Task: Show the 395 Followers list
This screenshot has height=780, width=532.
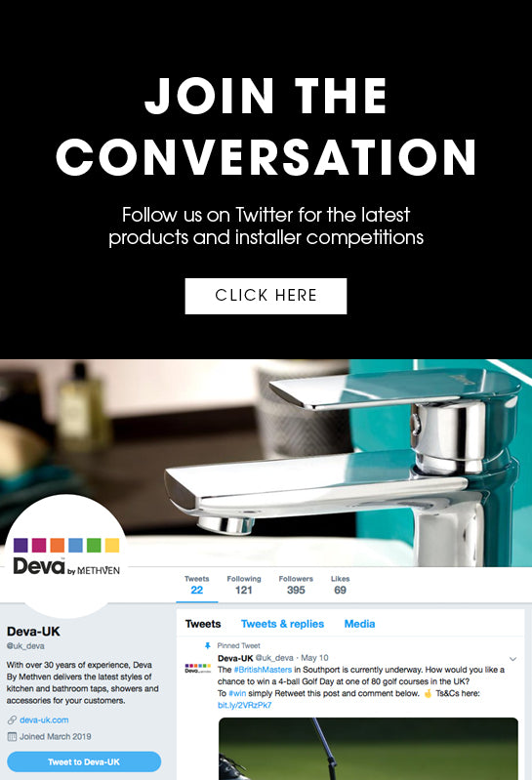Action: pos(296,586)
